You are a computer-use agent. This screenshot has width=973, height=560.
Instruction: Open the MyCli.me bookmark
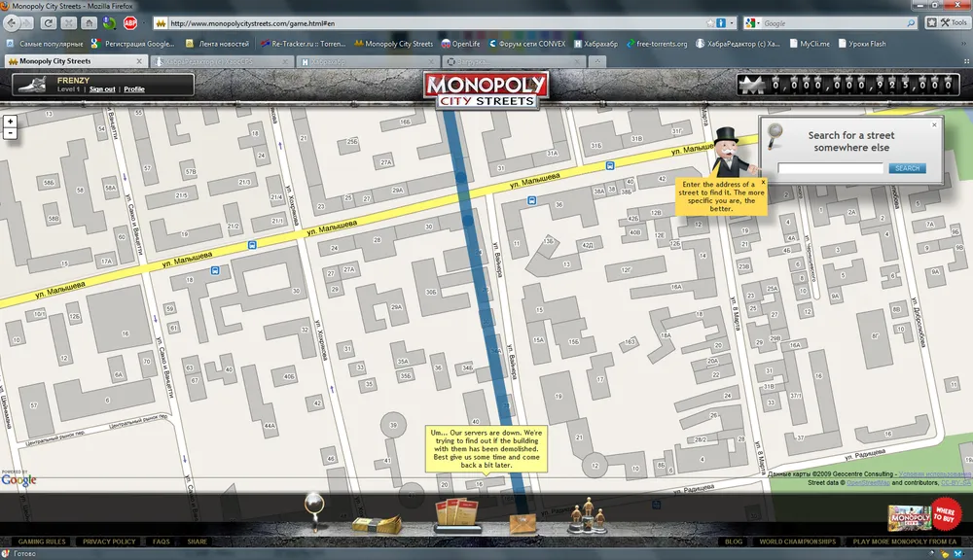point(810,44)
